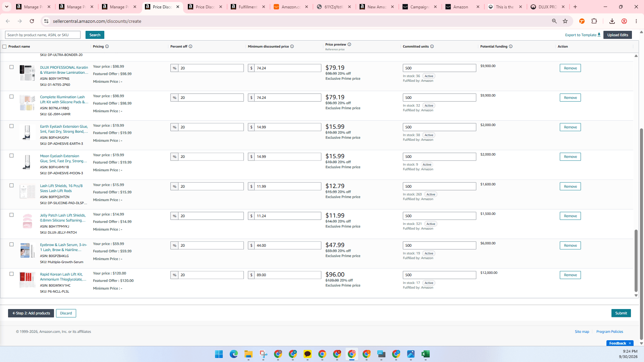Open the Chrome extensions puzzle icon
Screen dimensions: 644x362
pos(594,21)
